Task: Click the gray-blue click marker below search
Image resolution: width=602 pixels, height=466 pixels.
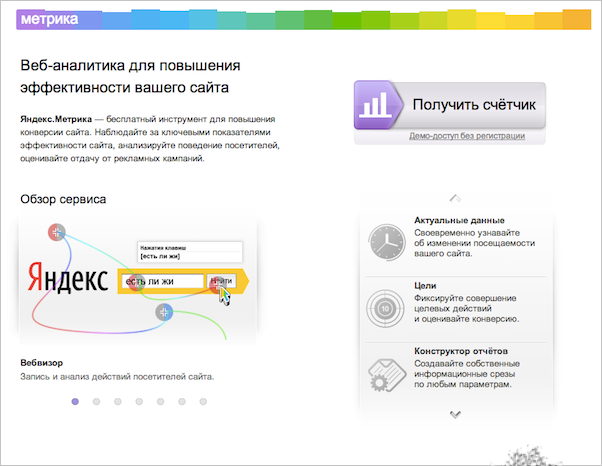Action: pos(164,312)
